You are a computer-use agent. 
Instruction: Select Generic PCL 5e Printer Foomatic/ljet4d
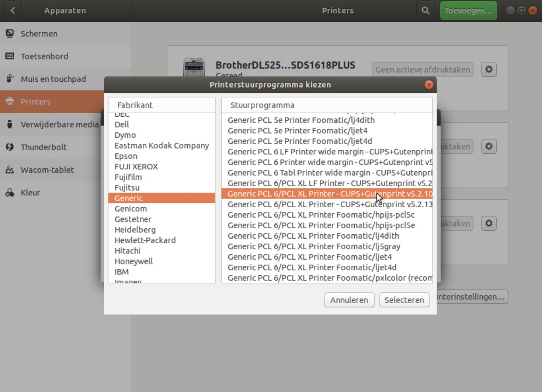[x=327, y=141]
